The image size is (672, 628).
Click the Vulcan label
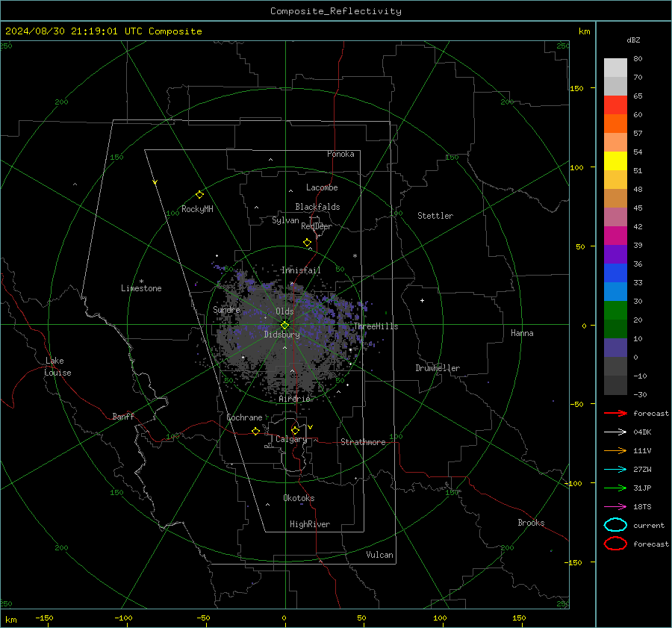[x=379, y=555]
